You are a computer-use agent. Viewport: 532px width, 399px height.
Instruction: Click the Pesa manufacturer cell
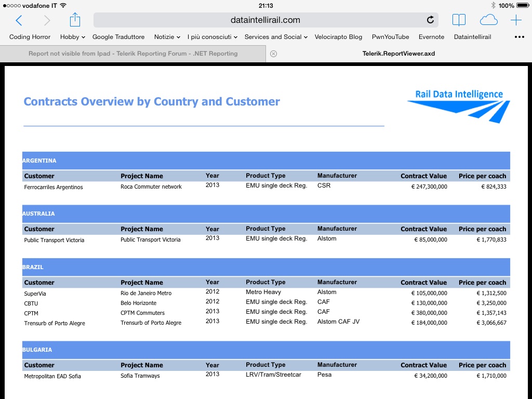point(324,375)
